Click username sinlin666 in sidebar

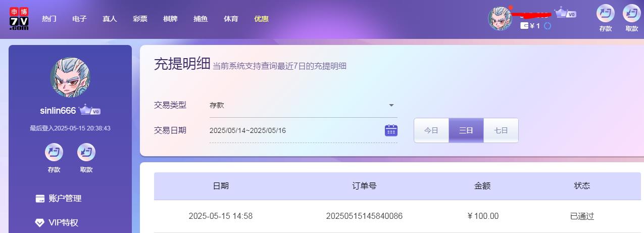58,111
